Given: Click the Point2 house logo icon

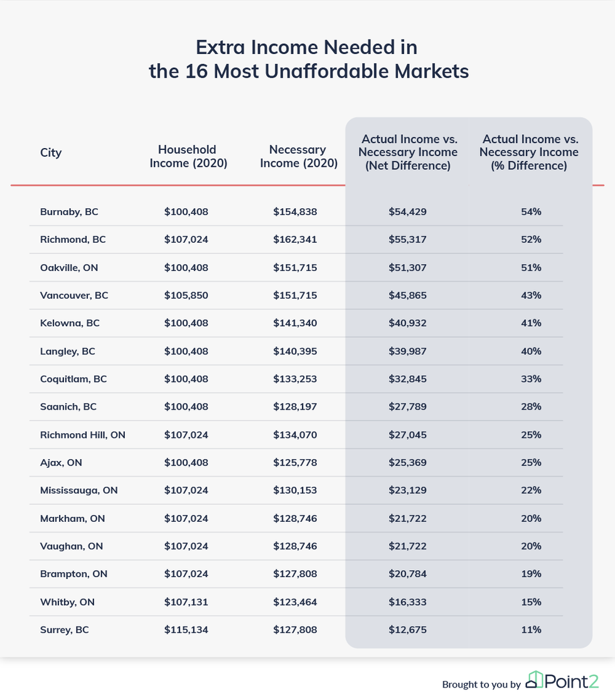Looking at the screenshot, I should [535, 680].
